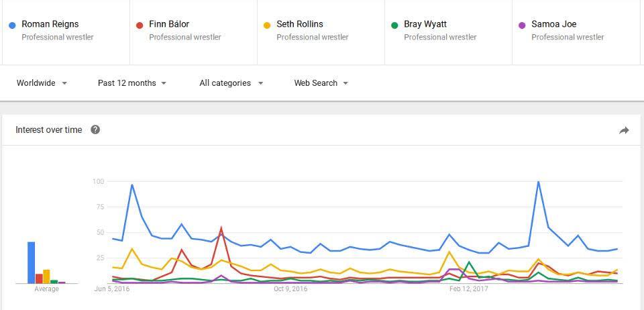
Task: Click the Feb 12, 2017 axis label
Action: coord(469,289)
